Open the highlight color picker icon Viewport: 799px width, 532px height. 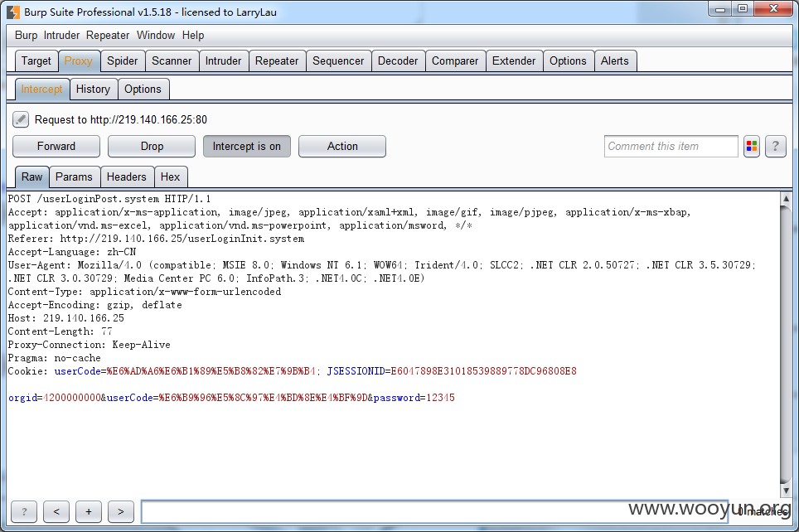click(752, 146)
